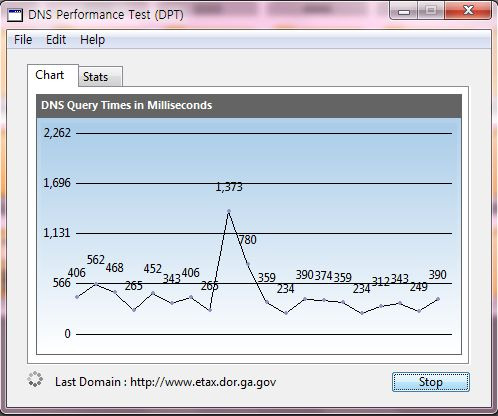Viewport: 498px width, 416px height.
Task: Minimize the DPT window
Action: 404,11
